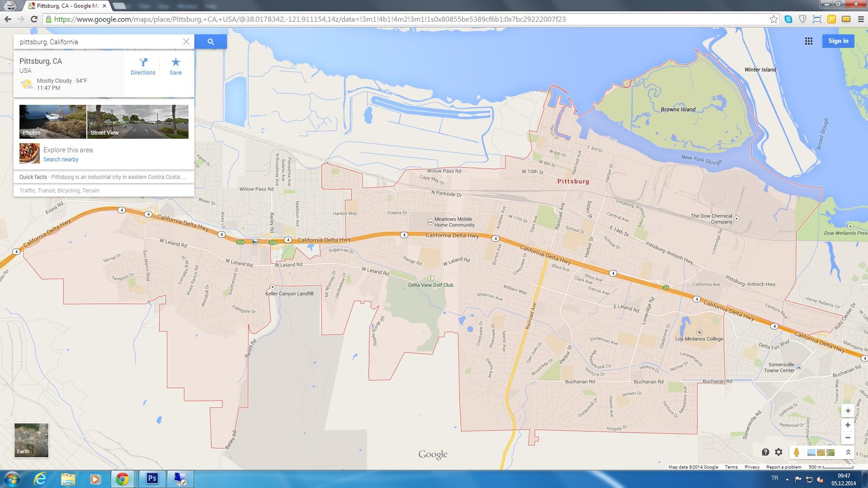Zoom out with the minus button
Screen dimensions: 868x488
pyautogui.click(x=848, y=437)
